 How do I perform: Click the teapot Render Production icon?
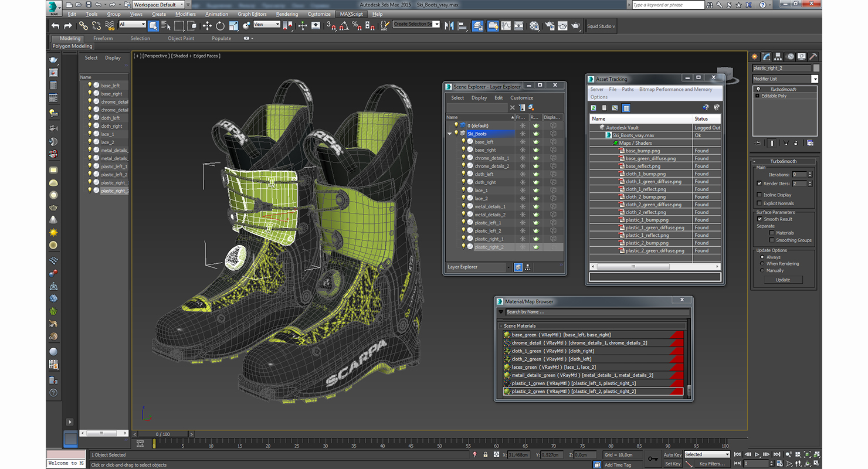tap(576, 26)
